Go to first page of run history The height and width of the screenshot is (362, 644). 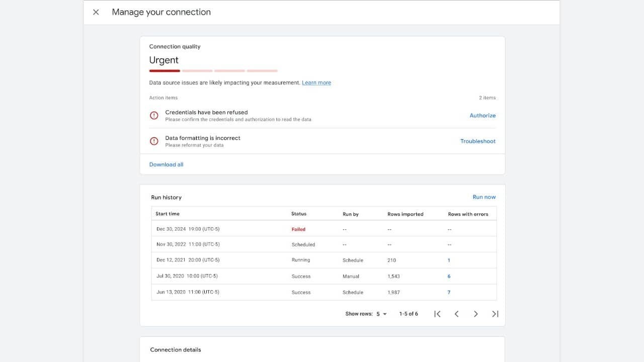(437, 314)
